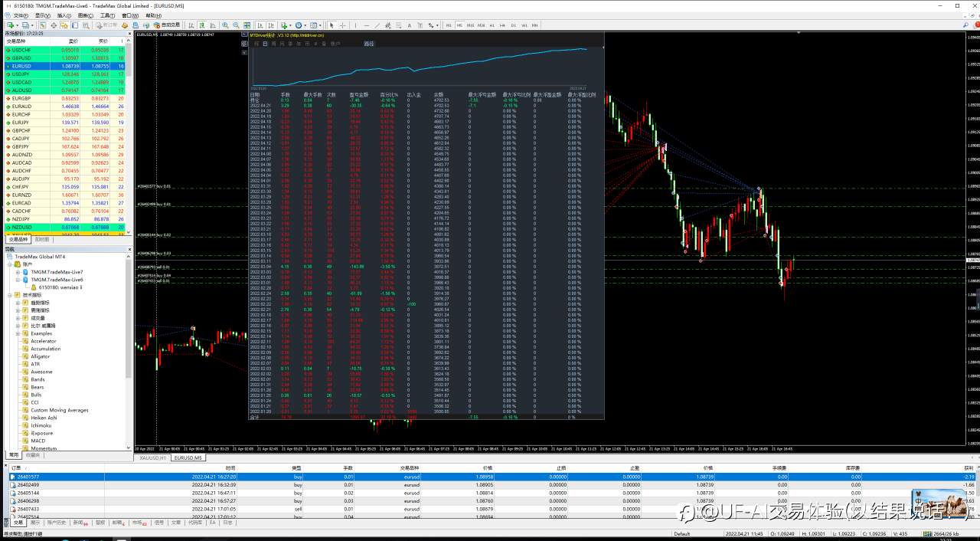Screen dimensions: 980x541
Task: Collapse TMGM.TradeMax-Live6 account node
Action: (18, 280)
